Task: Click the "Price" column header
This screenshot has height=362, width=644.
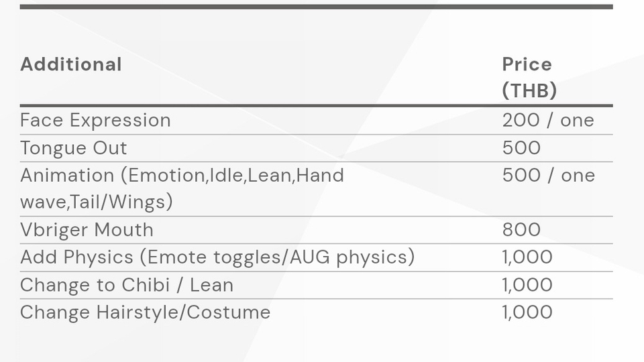Action: 527,64
